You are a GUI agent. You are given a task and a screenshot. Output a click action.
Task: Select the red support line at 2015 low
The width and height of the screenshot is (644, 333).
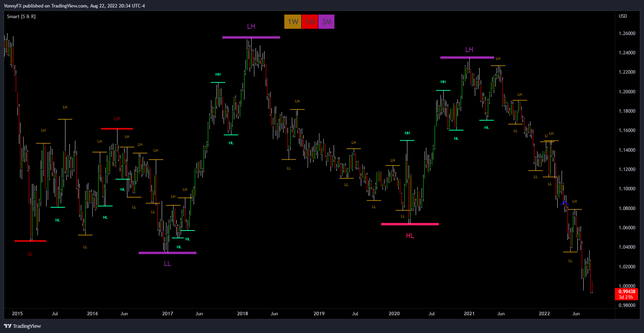pos(30,241)
